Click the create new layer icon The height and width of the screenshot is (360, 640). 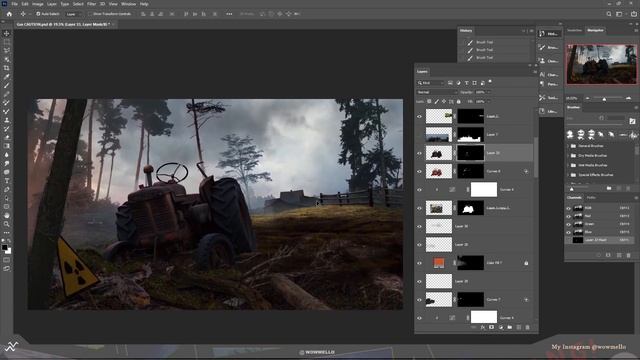click(519, 327)
